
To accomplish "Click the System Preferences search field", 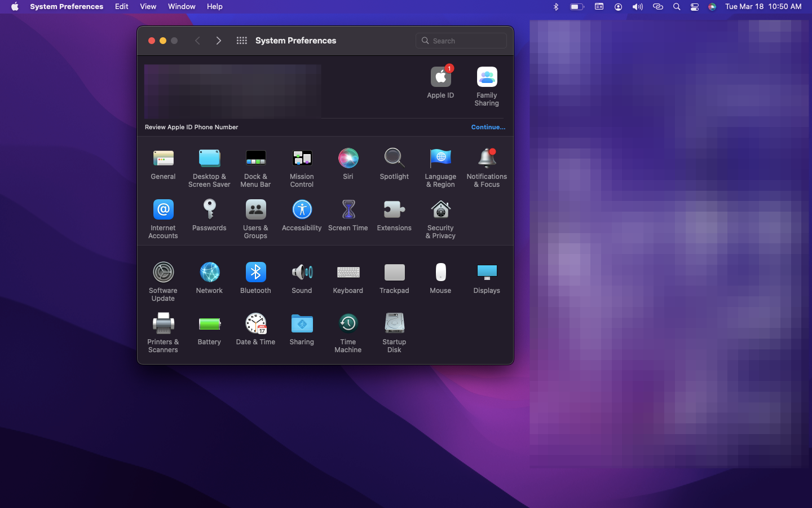I will (x=461, y=41).
